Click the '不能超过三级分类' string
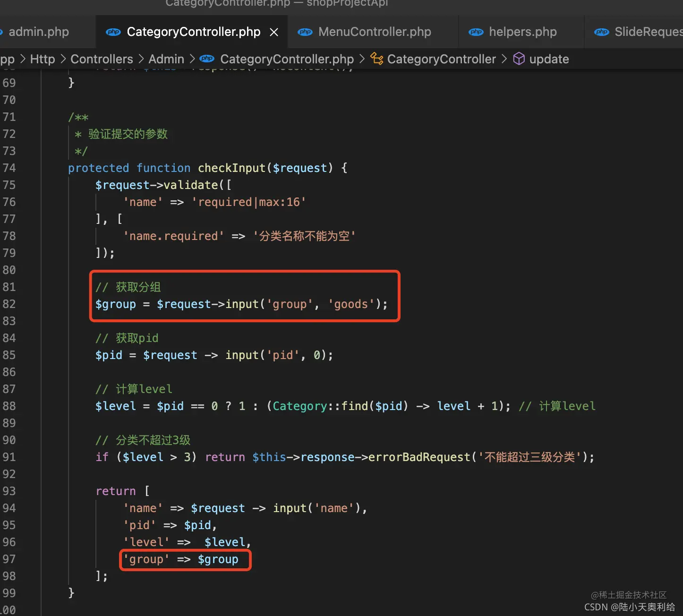The image size is (683, 616). (x=529, y=457)
